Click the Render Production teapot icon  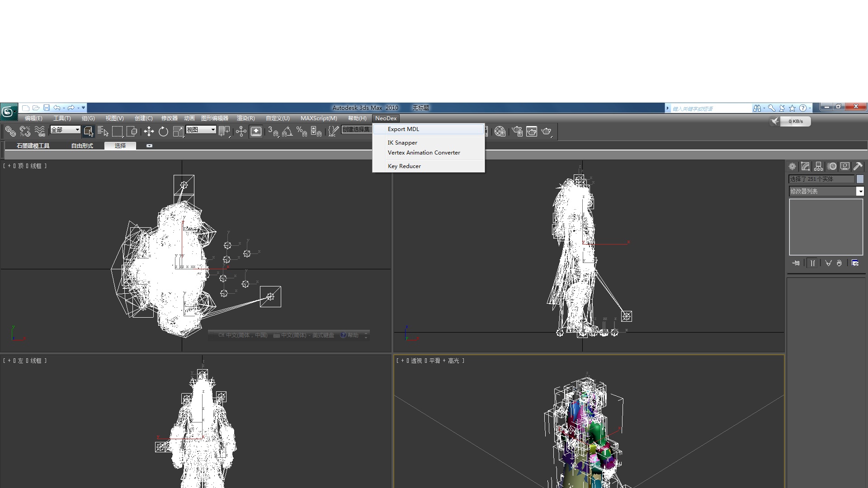pos(547,131)
